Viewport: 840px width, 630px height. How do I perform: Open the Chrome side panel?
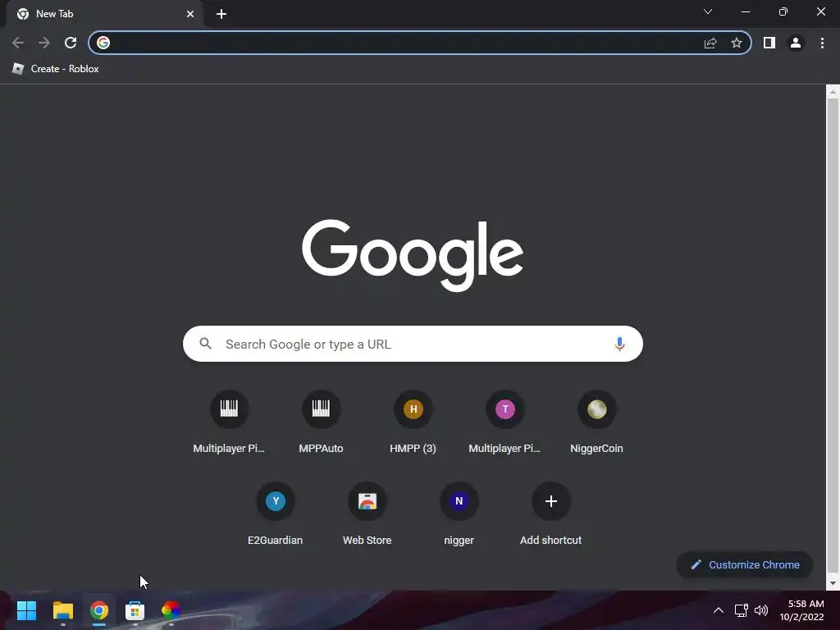pyautogui.click(x=769, y=43)
